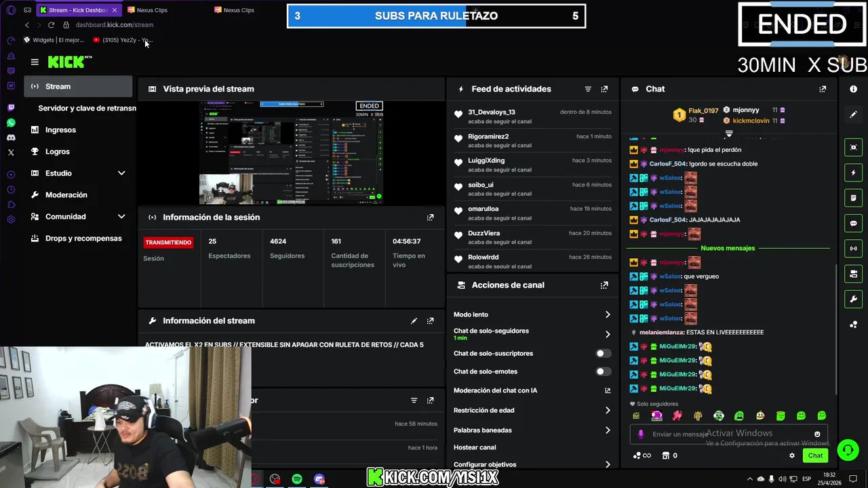Open the emoji picker in chat input
The height and width of the screenshot is (488, 868).
coord(817,434)
